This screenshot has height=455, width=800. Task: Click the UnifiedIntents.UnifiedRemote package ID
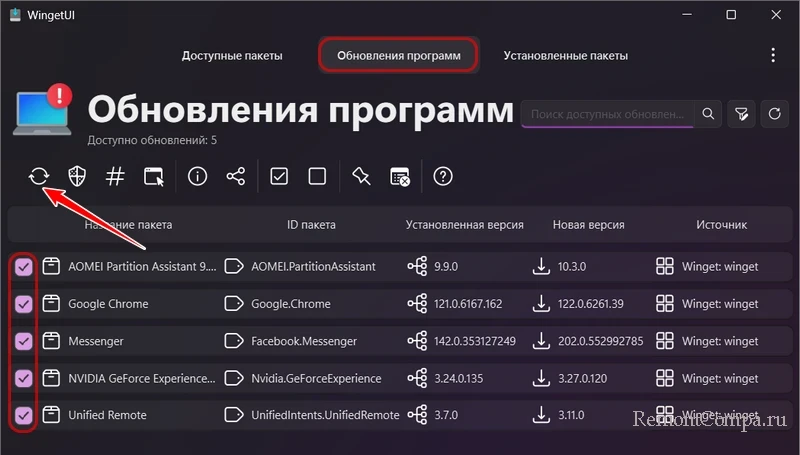(325, 415)
